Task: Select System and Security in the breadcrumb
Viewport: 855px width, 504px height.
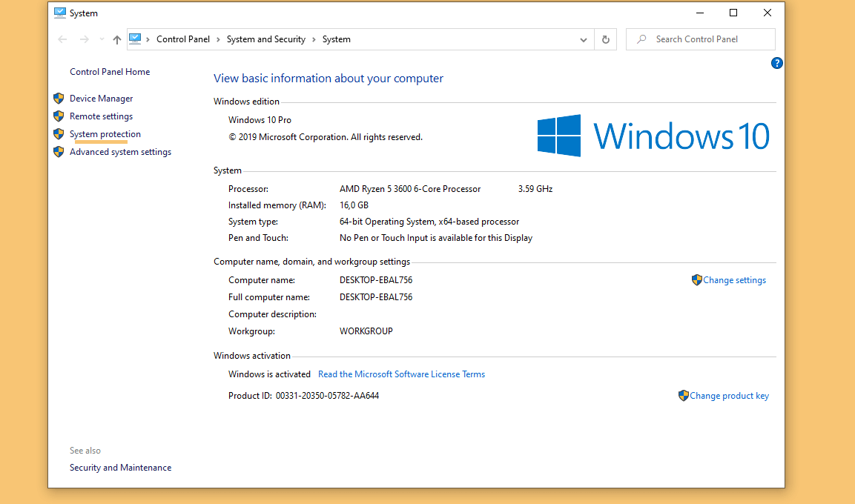Action: coord(266,39)
